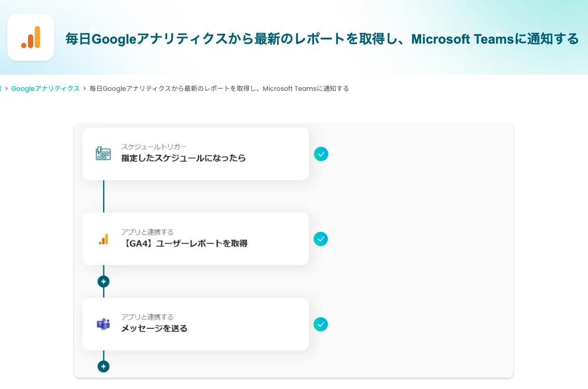
Task: Click アプリと連携する label on GA4 step
Action: (147, 232)
